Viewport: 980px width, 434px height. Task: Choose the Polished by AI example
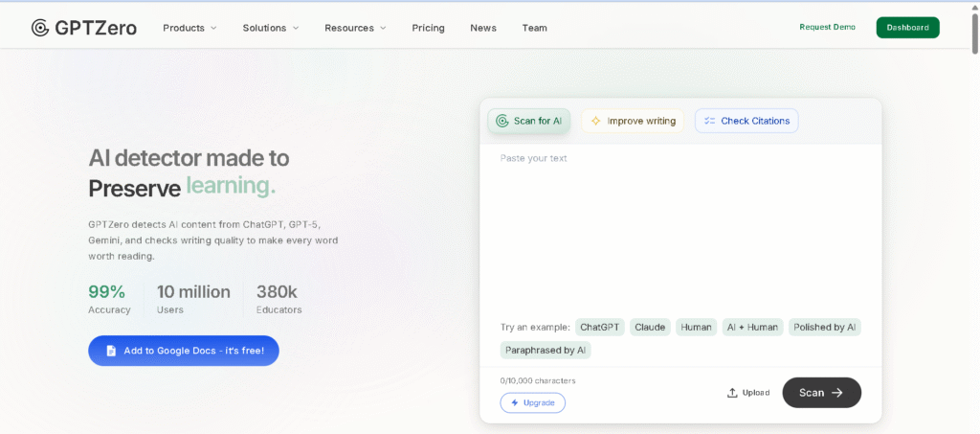click(824, 327)
